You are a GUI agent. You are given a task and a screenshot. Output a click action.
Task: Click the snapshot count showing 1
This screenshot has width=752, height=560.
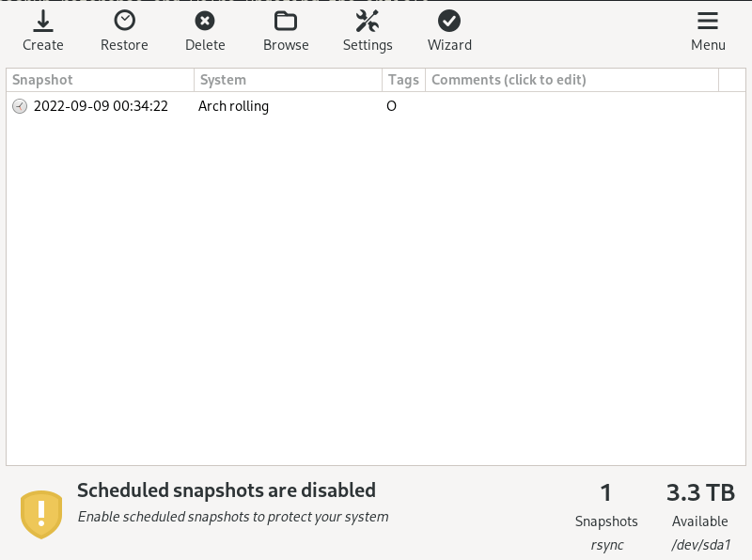coord(606,492)
